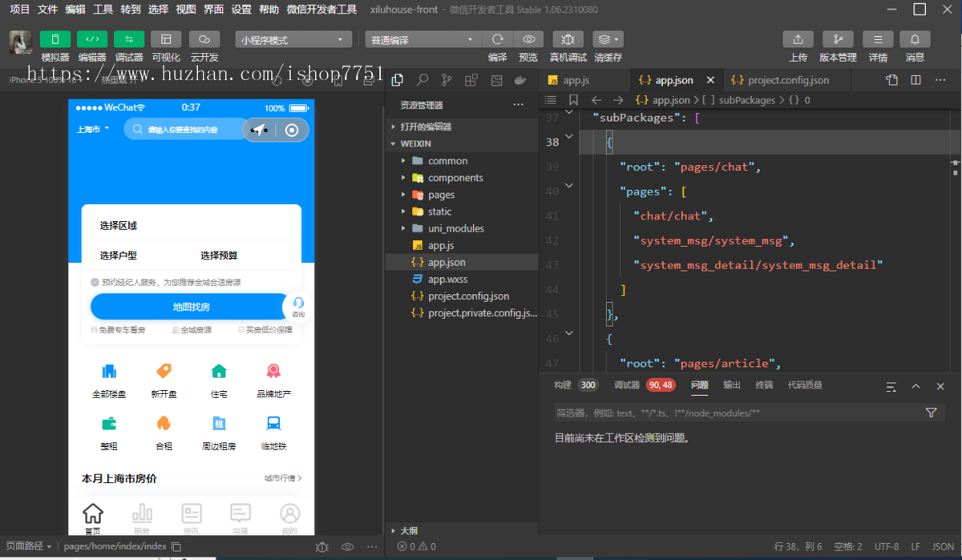Open the explorer panel more options (…)
962x560 pixels.
(x=518, y=105)
